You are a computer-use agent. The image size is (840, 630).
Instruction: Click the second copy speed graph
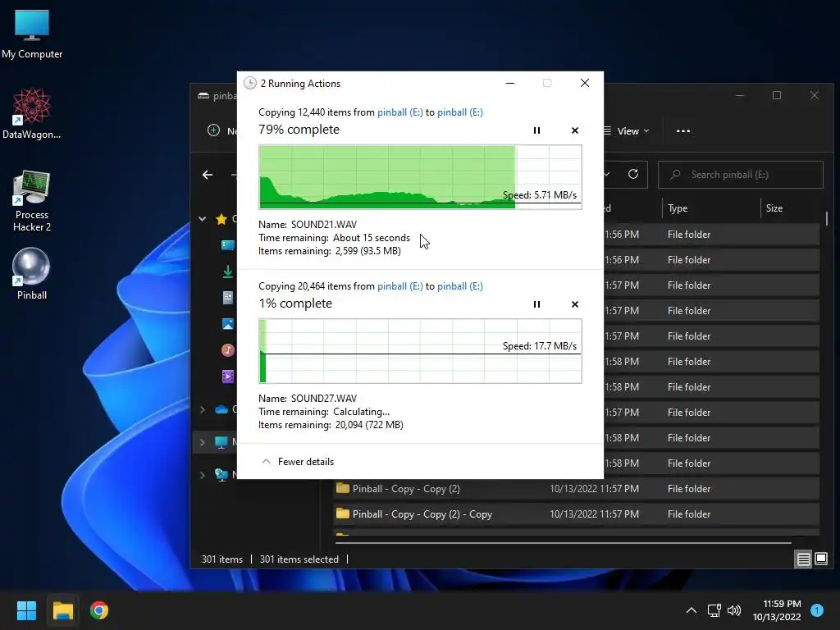(x=420, y=351)
